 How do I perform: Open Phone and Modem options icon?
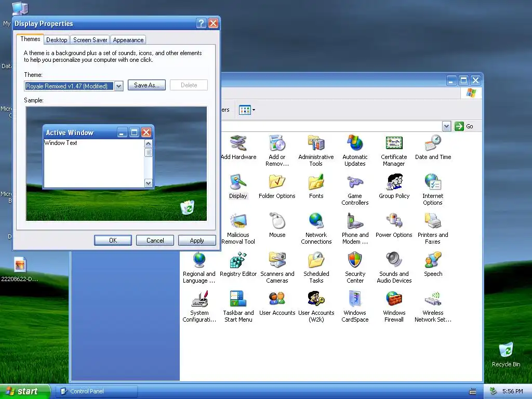click(x=355, y=229)
